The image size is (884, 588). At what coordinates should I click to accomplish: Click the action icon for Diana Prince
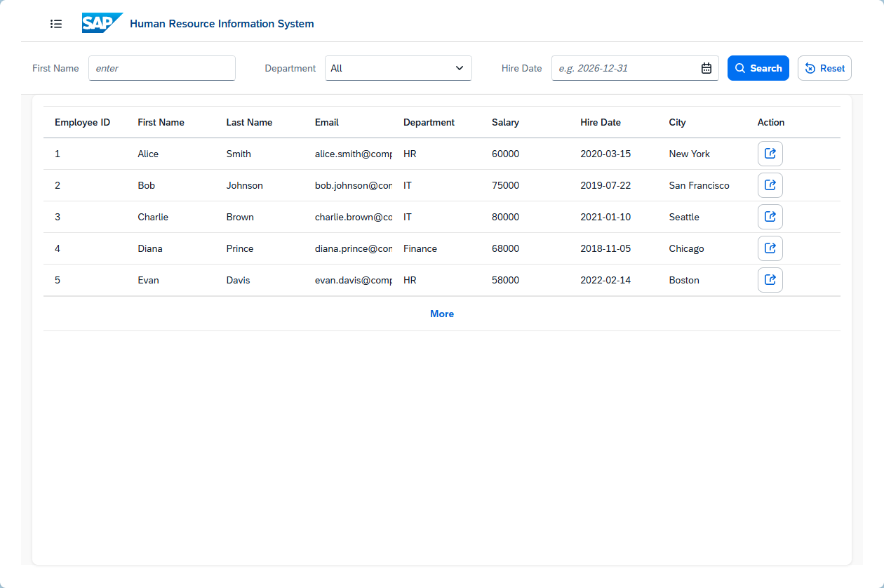pyautogui.click(x=770, y=248)
